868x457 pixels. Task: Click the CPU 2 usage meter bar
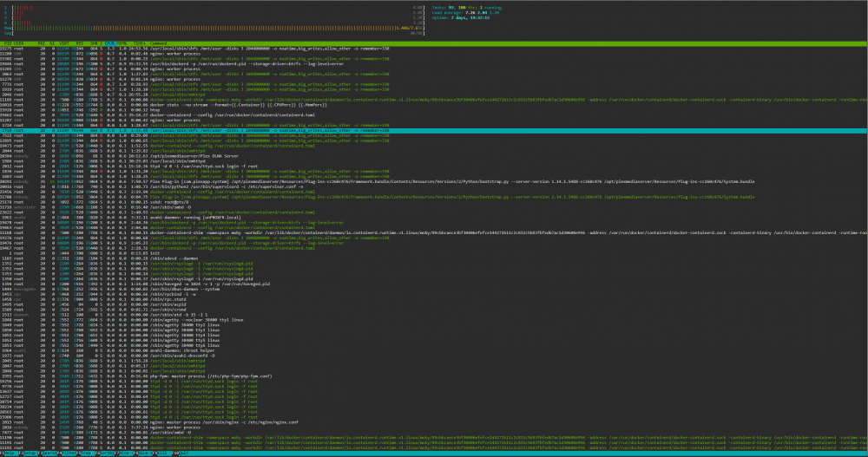pyautogui.click(x=214, y=13)
